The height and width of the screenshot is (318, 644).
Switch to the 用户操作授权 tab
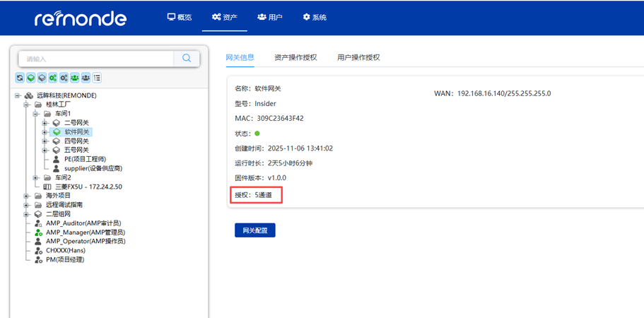[x=358, y=57]
